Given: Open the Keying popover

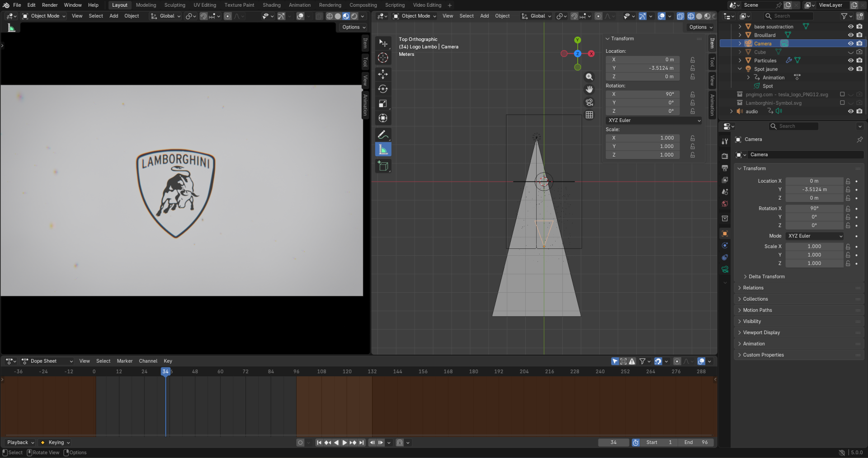Looking at the screenshot, I should click(56, 443).
